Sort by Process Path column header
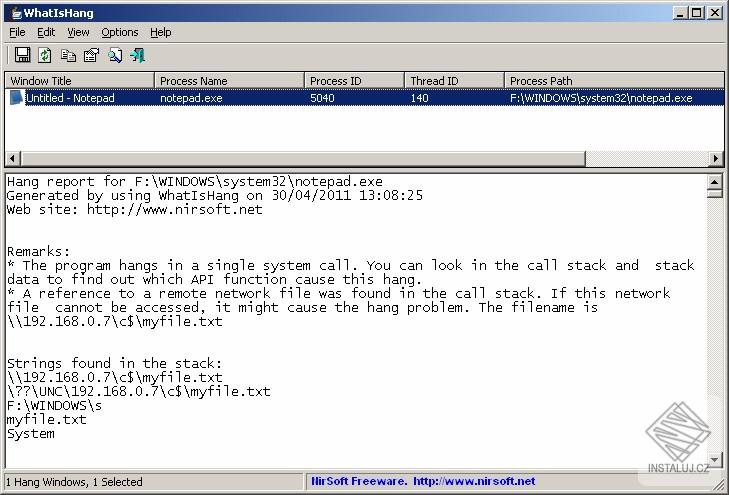Screen dimensions: 729x495 tap(614, 80)
